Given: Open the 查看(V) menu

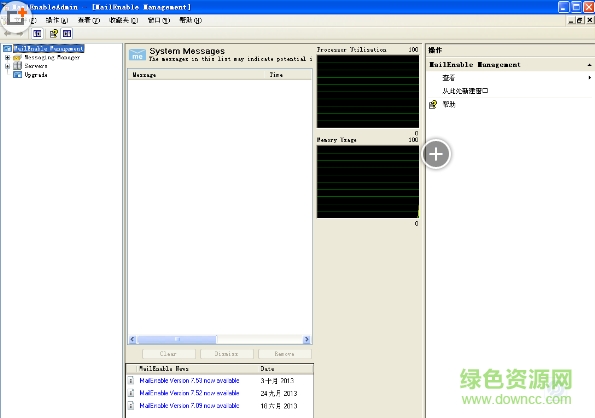Looking at the screenshot, I should click(89, 20).
